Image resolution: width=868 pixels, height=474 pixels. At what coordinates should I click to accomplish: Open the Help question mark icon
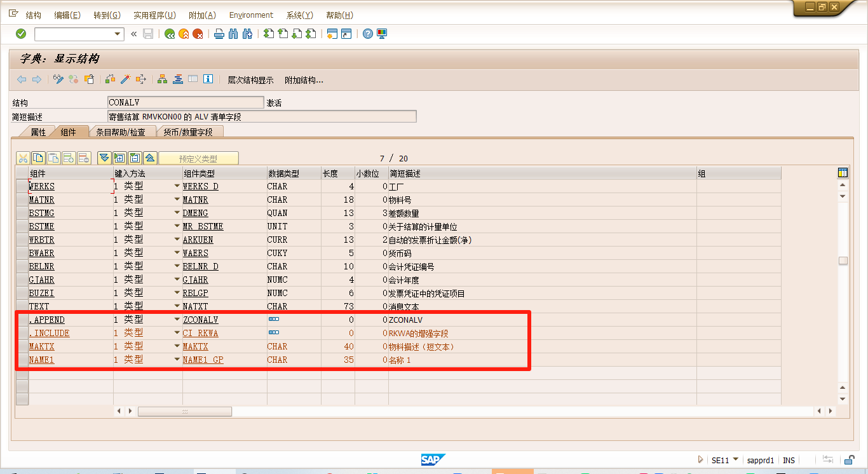pyautogui.click(x=369, y=34)
